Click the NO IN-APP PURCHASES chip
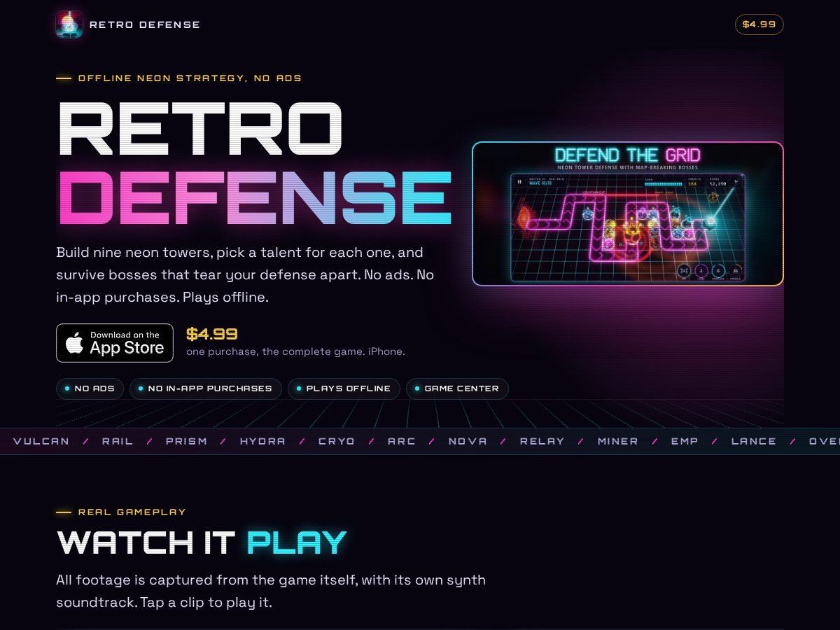Viewport: 840px width, 630px height. [206, 388]
